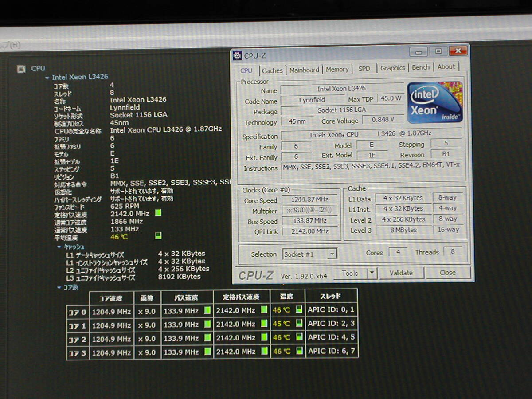This screenshot has width=532, height=399.
Task: Click コア 2 green icon next to 2142.0 MHz
Action: tap(264, 337)
